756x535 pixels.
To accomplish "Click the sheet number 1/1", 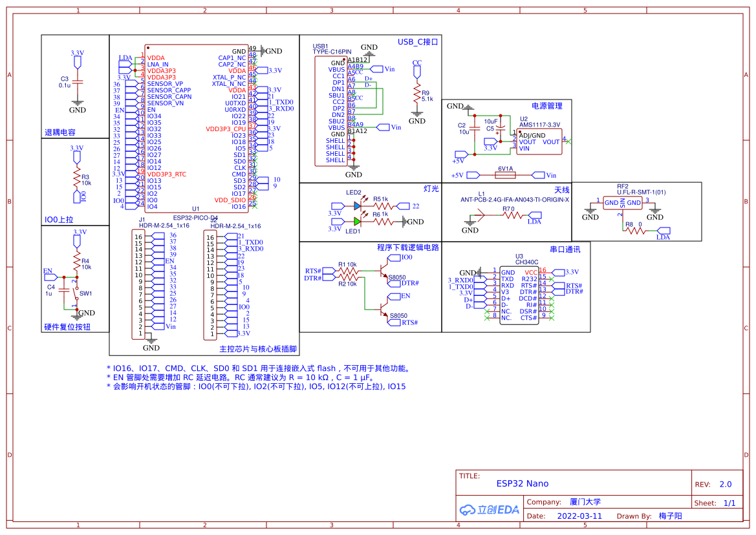I will (729, 503).
